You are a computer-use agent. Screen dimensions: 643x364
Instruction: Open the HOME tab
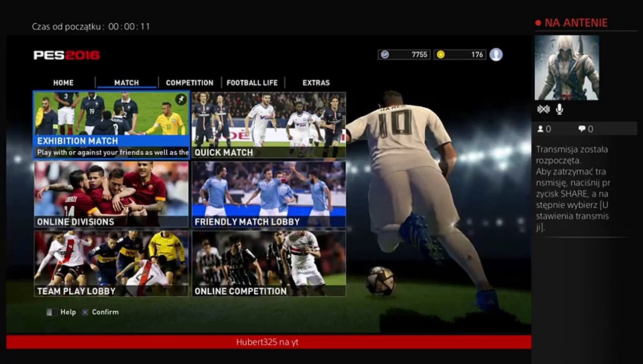[63, 83]
